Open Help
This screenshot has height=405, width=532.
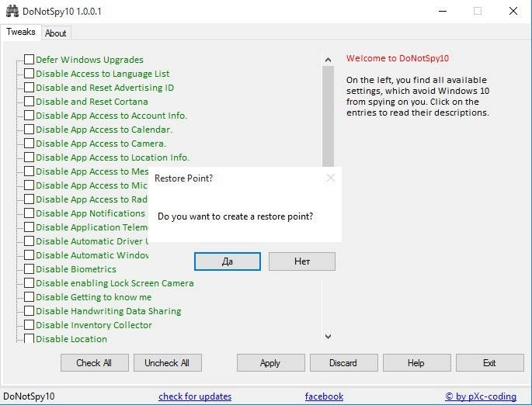pyautogui.click(x=416, y=362)
